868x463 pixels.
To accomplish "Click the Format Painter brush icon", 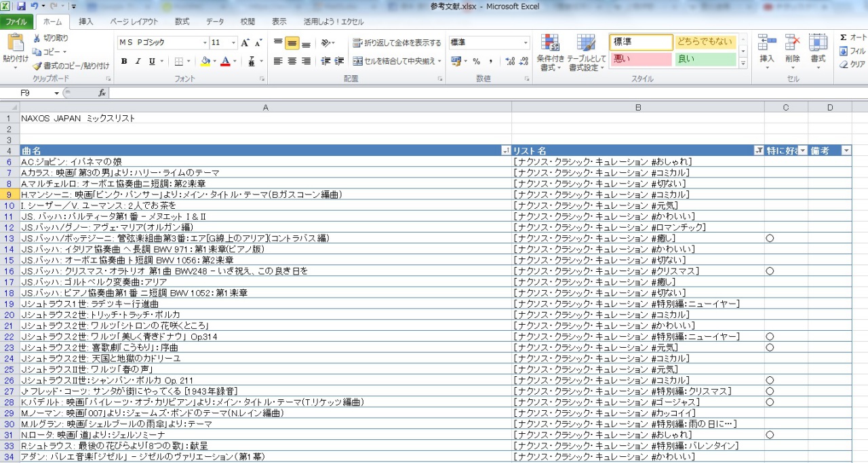I will pyautogui.click(x=37, y=66).
